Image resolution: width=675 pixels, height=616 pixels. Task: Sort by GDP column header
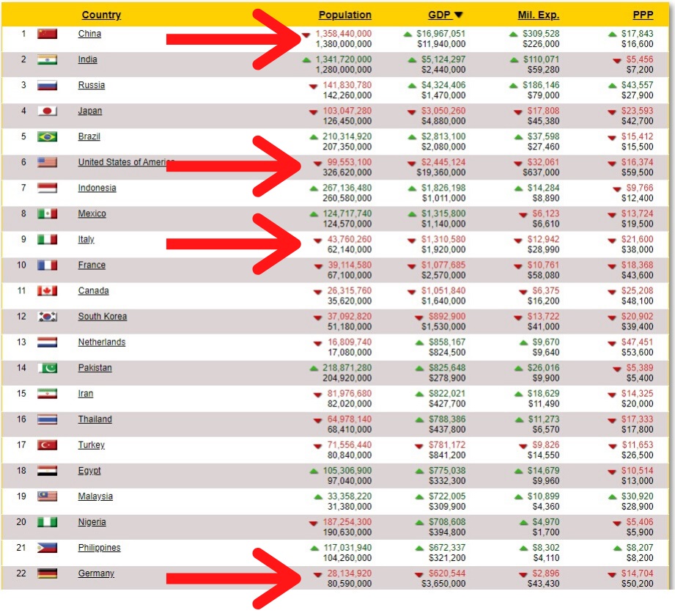pos(445,15)
